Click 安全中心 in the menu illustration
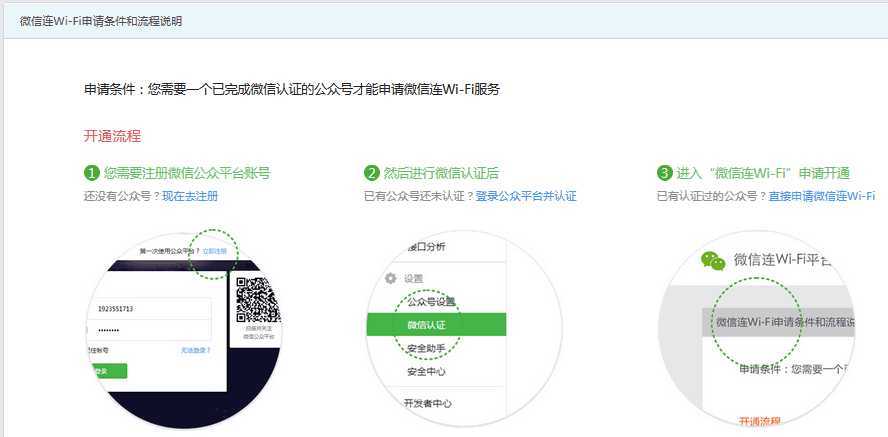The height and width of the screenshot is (437, 888). pyautogui.click(x=426, y=372)
